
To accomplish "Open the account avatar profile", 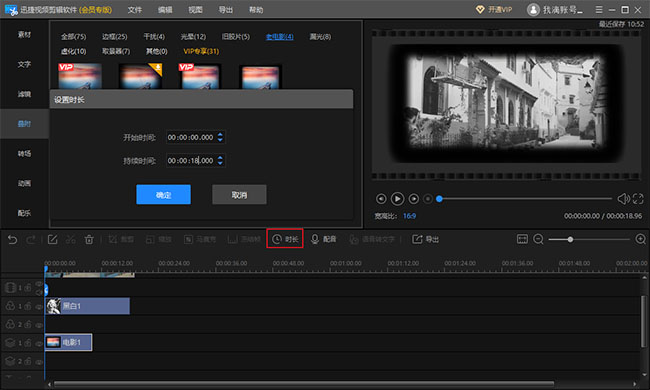I will [533, 10].
